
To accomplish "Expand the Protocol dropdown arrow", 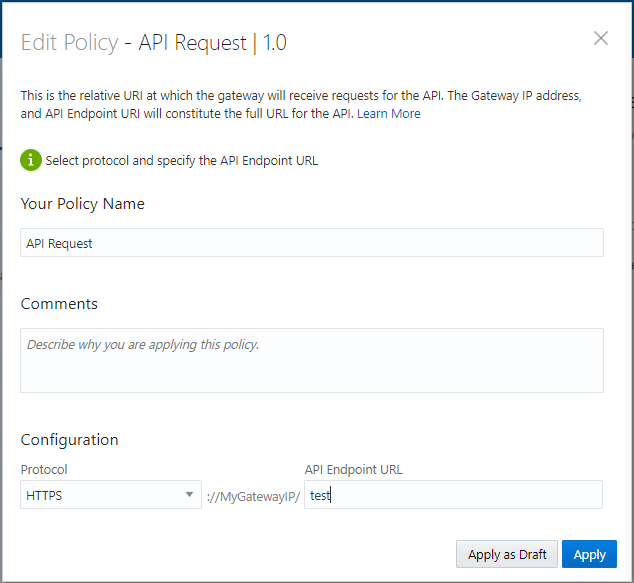I will [190, 495].
